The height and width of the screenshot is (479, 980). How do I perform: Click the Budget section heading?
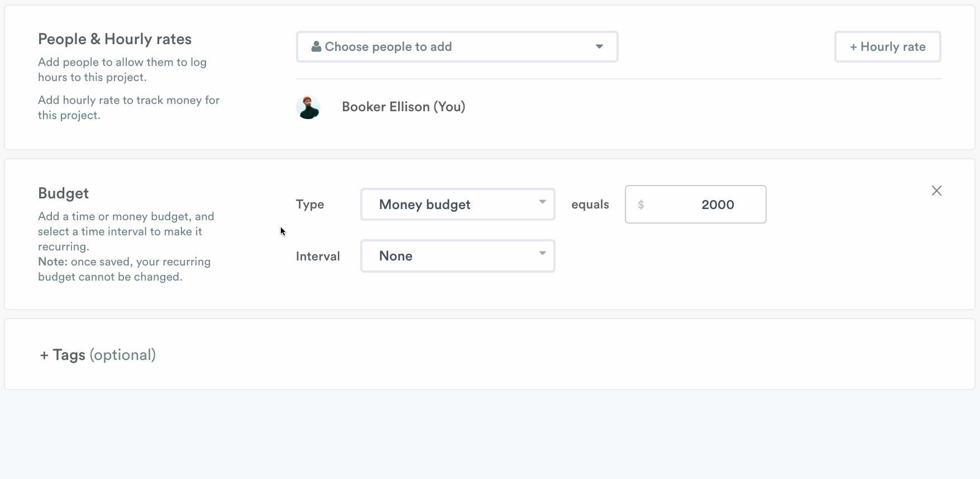tap(63, 193)
